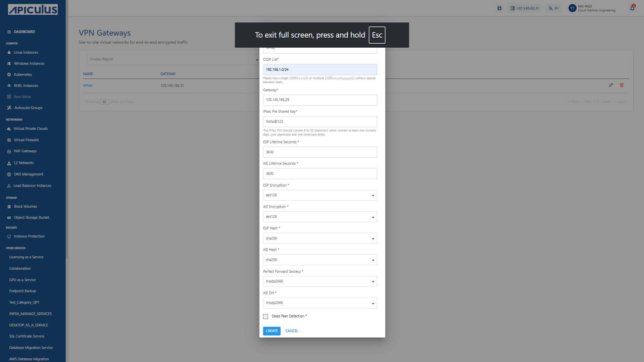This screenshot has height=362, width=644.
Task: Click the CANCEL link in dialog
Action: click(292, 331)
